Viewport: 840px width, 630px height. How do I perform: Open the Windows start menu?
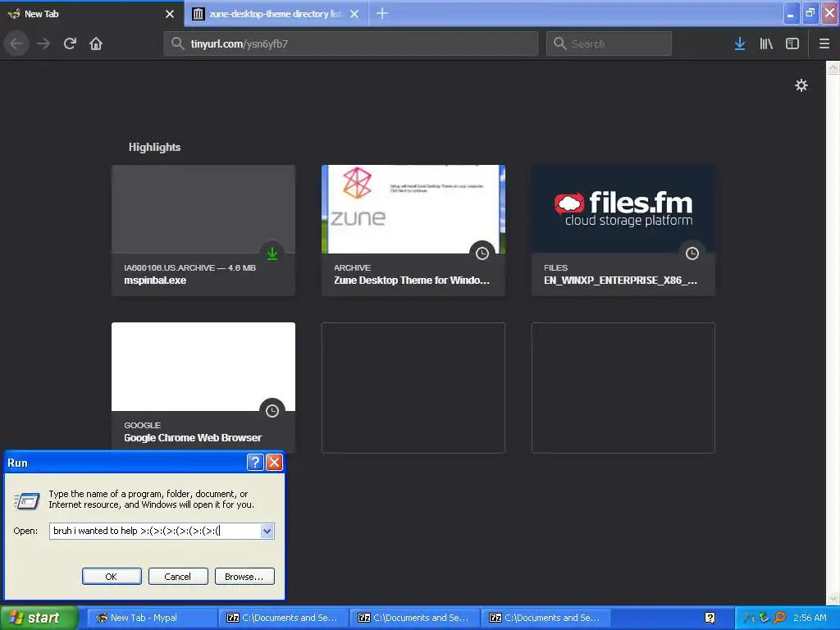[39, 618]
